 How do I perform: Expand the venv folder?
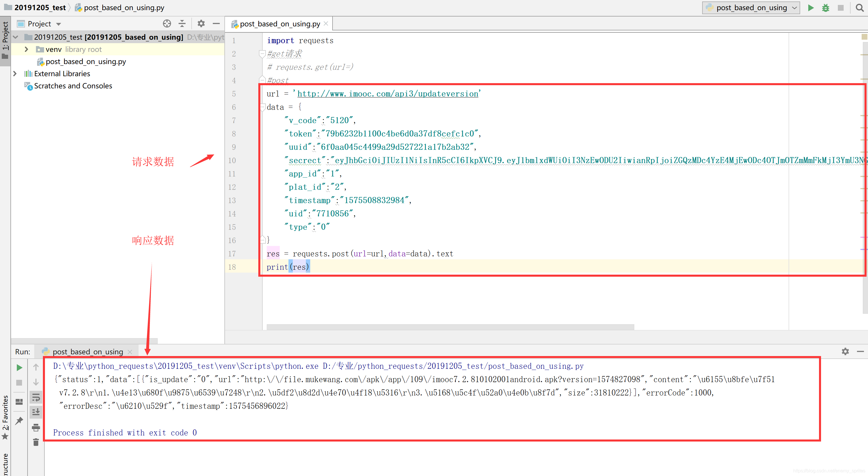pyautogui.click(x=26, y=50)
